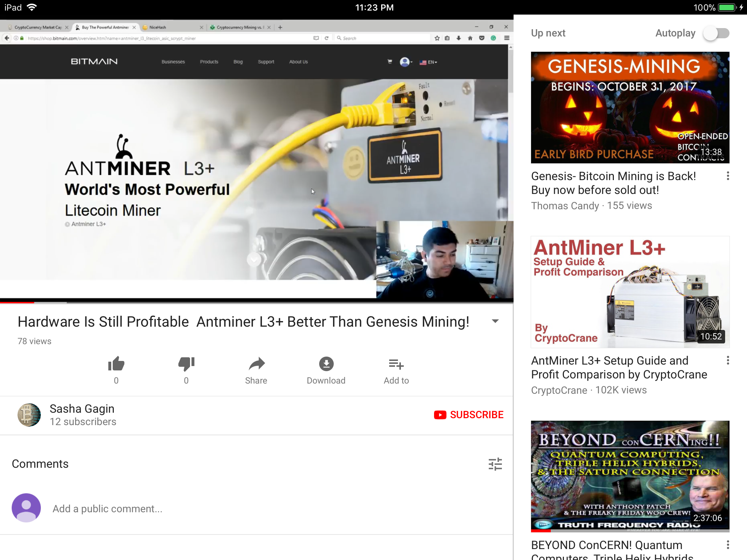Seek along the red video progress bar
The image size is (747, 560).
click(257, 302)
